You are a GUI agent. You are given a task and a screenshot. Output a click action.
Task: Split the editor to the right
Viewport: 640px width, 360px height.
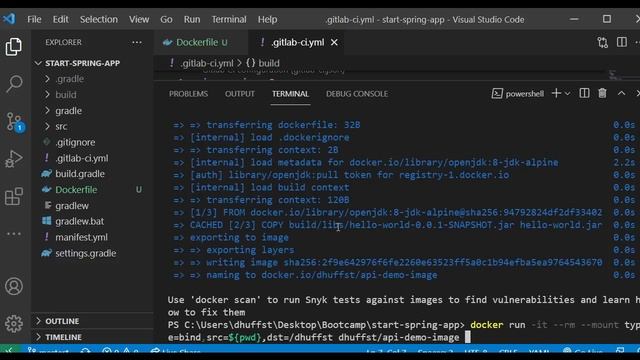tap(622, 42)
